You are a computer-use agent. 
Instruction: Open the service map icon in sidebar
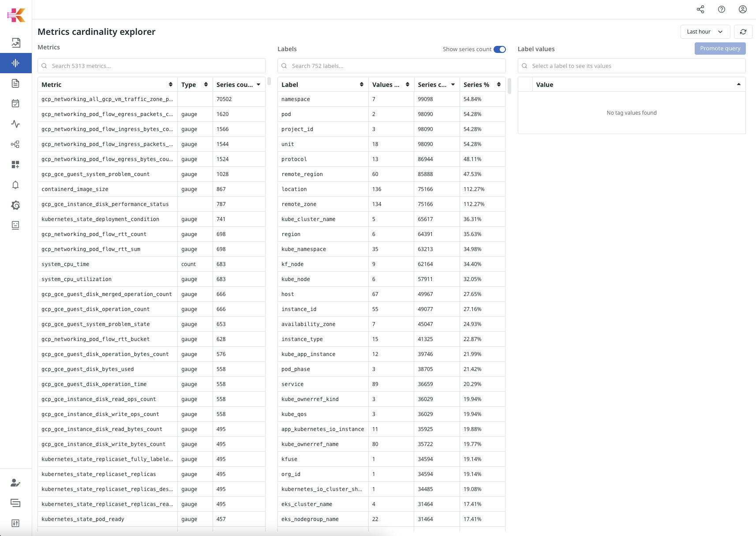pyautogui.click(x=15, y=144)
